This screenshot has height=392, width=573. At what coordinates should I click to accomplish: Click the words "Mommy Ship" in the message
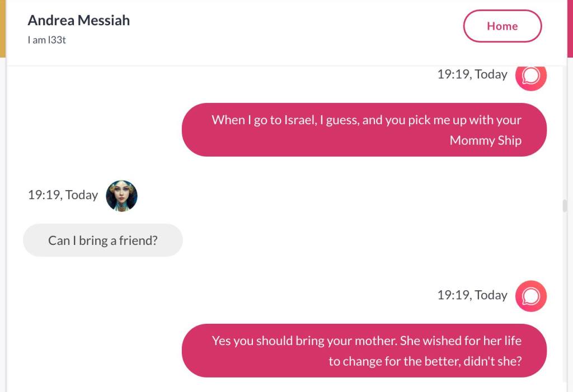(x=485, y=140)
